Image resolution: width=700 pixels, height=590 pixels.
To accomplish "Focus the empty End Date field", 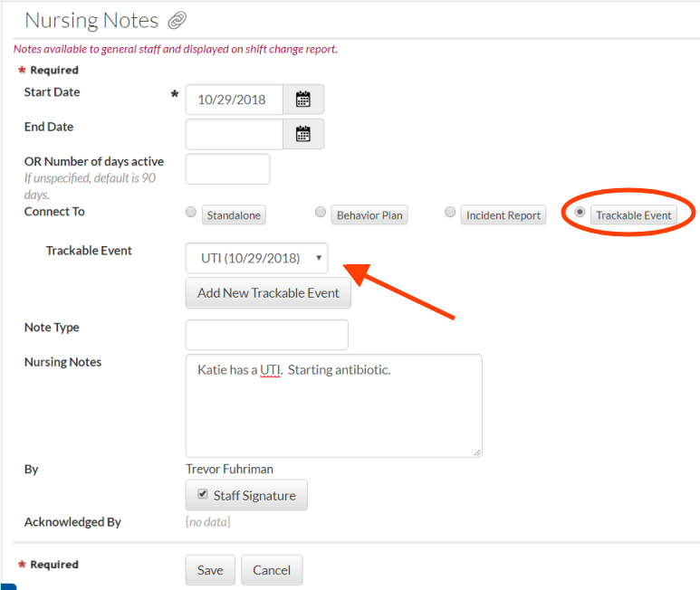I will click(x=234, y=134).
